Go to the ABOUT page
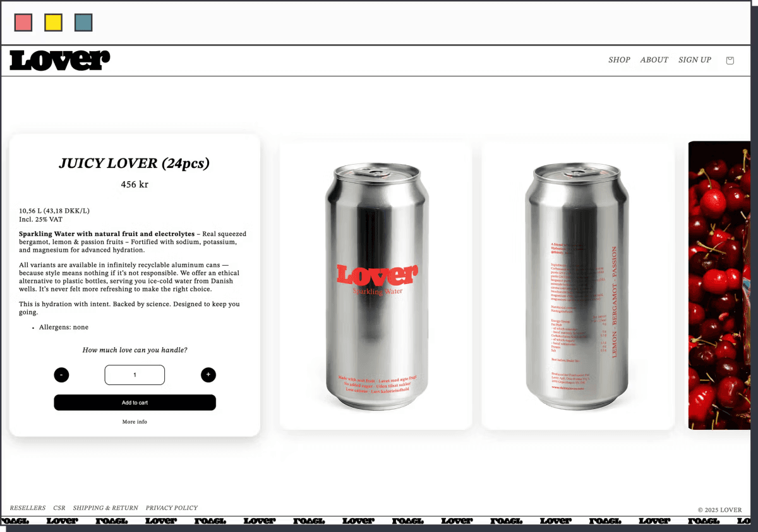The height and width of the screenshot is (532, 758). pos(654,60)
